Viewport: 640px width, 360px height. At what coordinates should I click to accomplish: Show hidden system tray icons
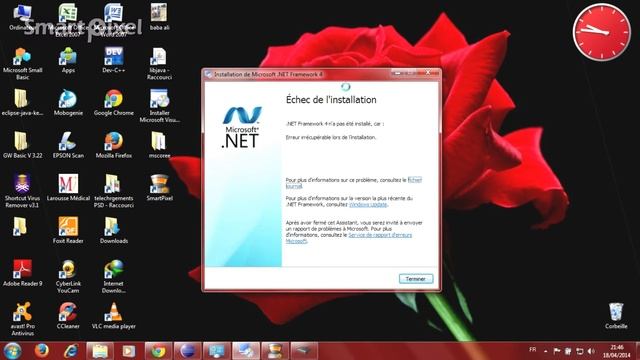click(546, 351)
